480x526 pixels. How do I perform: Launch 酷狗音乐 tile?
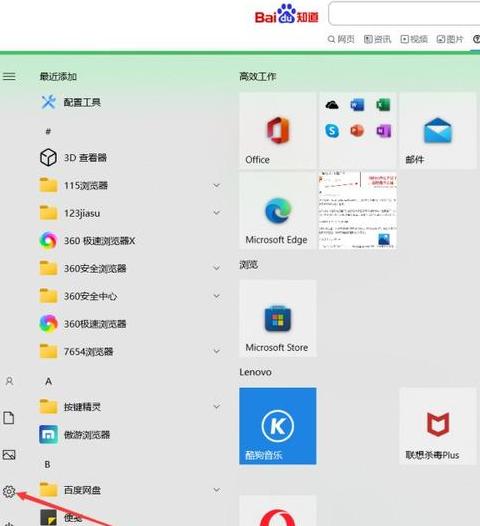pos(278,426)
